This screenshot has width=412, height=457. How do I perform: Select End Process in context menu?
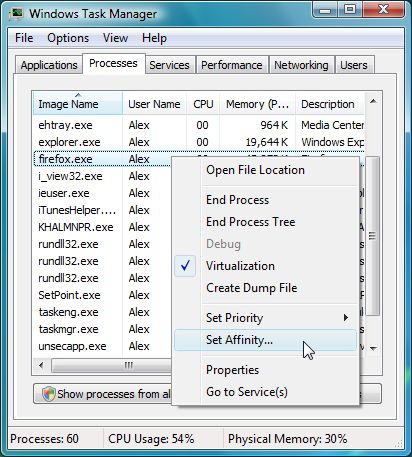266,200
